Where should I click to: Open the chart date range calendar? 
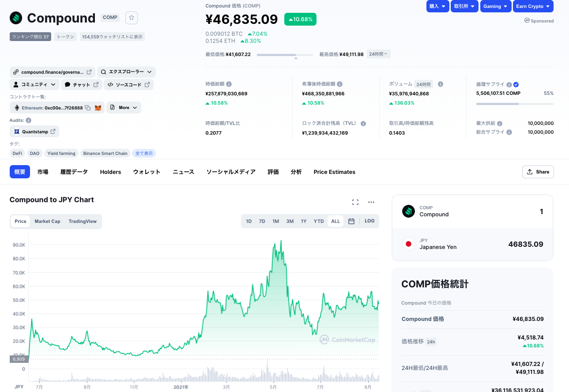pyautogui.click(x=351, y=221)
